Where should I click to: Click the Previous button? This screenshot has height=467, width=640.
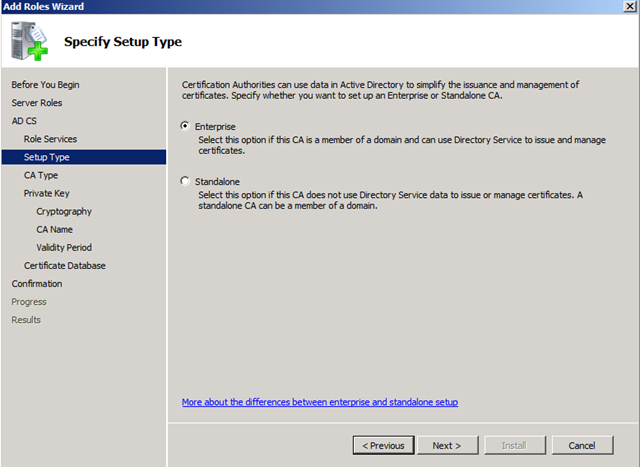click(383, 445)
